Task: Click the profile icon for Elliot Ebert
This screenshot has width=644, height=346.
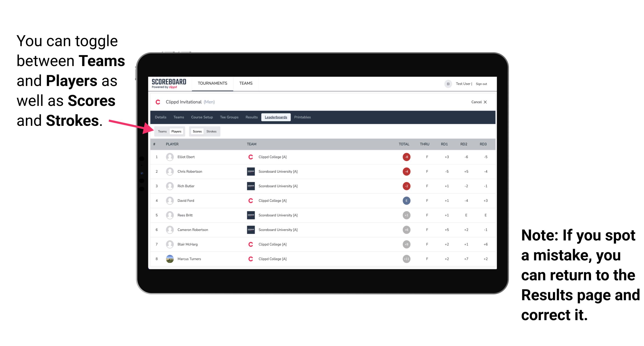Action: [x=169, y=157]
